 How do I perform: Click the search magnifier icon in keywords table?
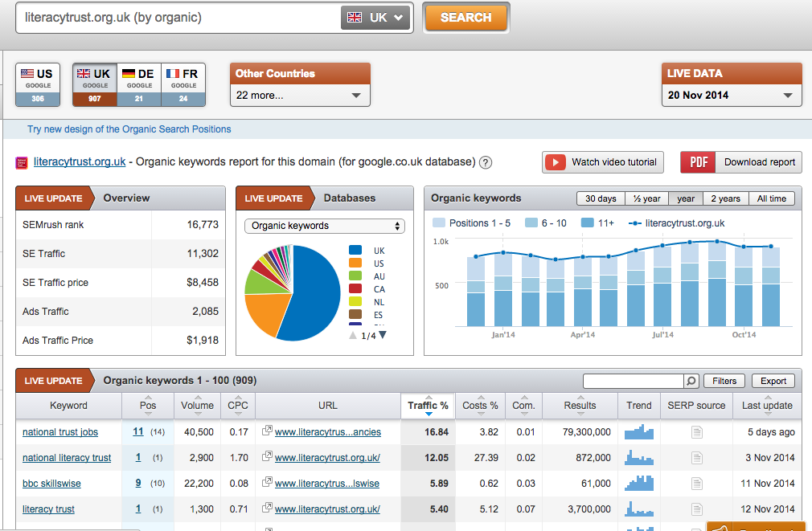pos(691,381)
